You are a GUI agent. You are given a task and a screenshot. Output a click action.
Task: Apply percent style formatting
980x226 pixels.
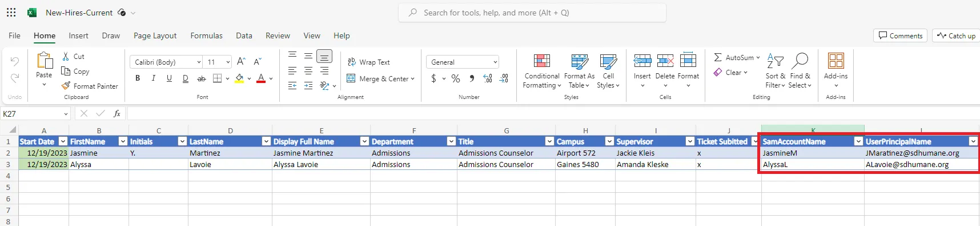point(456,78)
